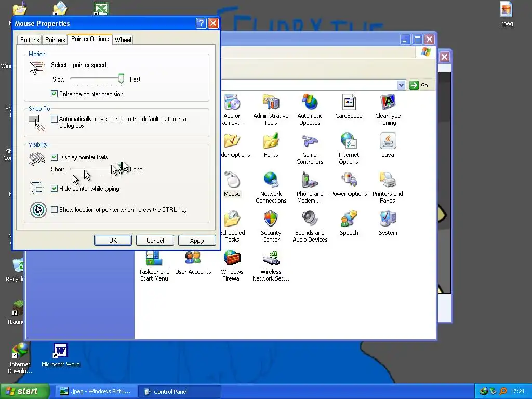The height and width of the screenshot is (399, 532).
Task: Open ClearType Tuning icon
Action: 388,109
